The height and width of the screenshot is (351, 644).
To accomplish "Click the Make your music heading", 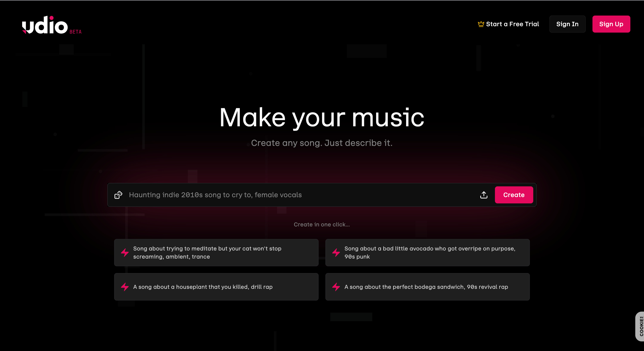I will click(x=322, y=118).
